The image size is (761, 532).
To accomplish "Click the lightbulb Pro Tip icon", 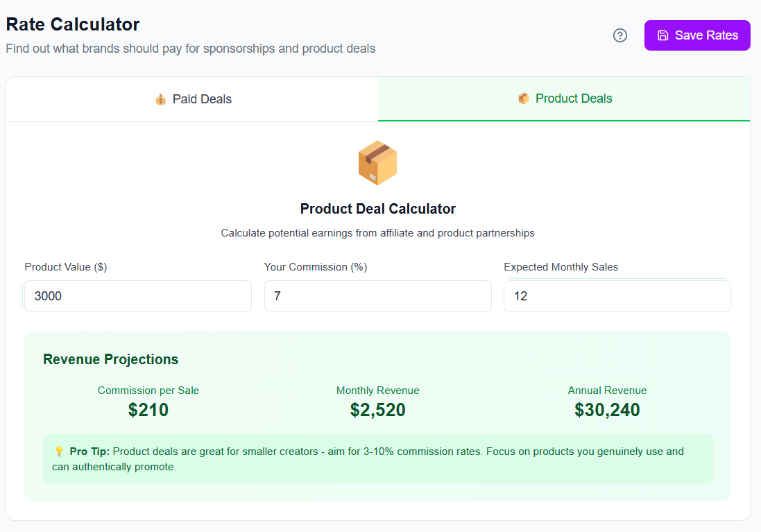I will [x=59, y=452].
